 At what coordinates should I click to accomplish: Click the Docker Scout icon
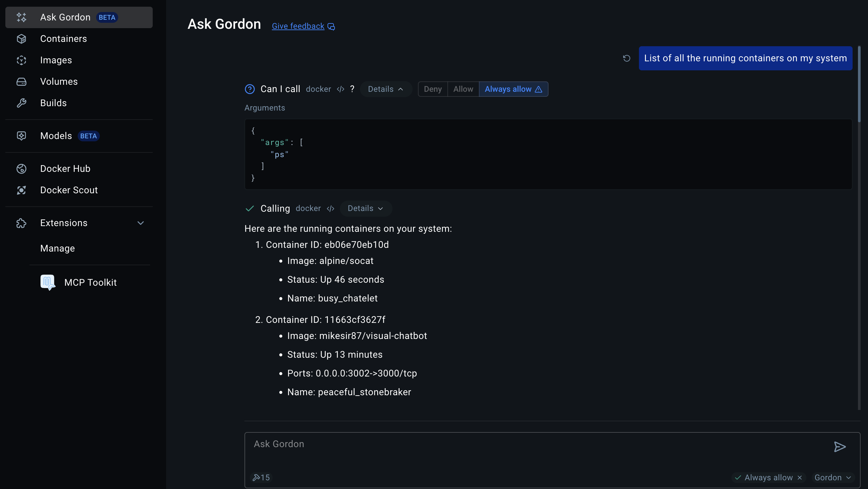point(21,190)
